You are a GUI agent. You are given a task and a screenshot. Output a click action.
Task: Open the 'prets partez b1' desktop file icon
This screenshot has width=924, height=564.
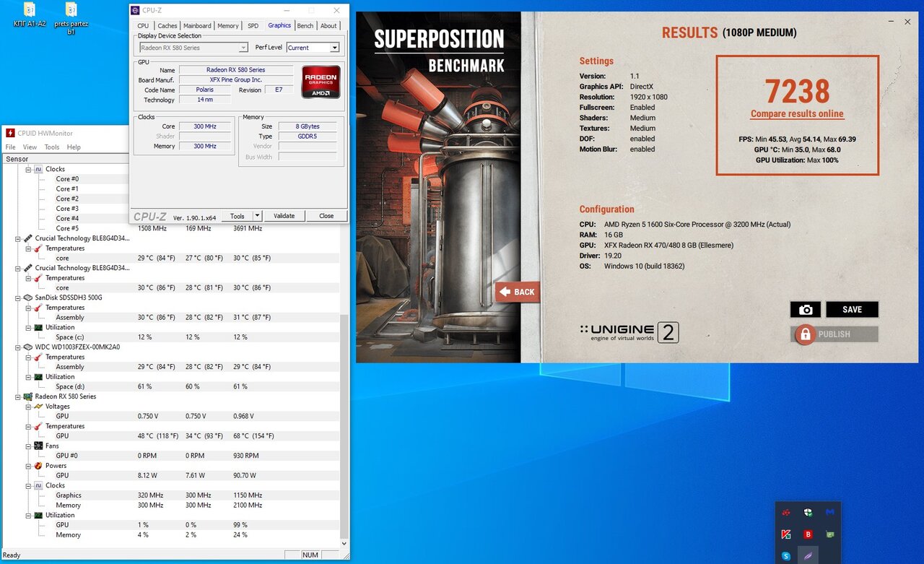click(71, 18)
